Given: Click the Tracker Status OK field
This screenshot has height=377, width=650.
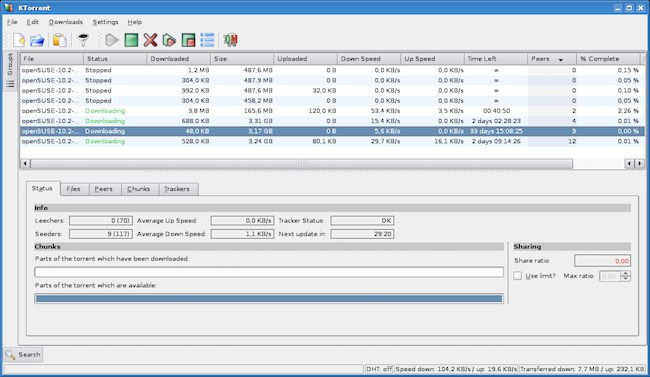Looking at the screenshot, I should click(362, 221).
